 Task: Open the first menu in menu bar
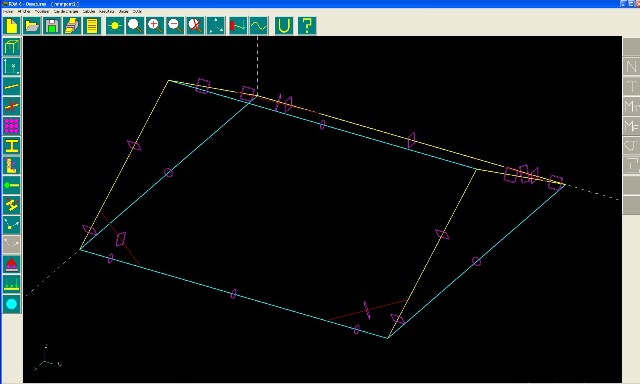click(x=8, y=11)
